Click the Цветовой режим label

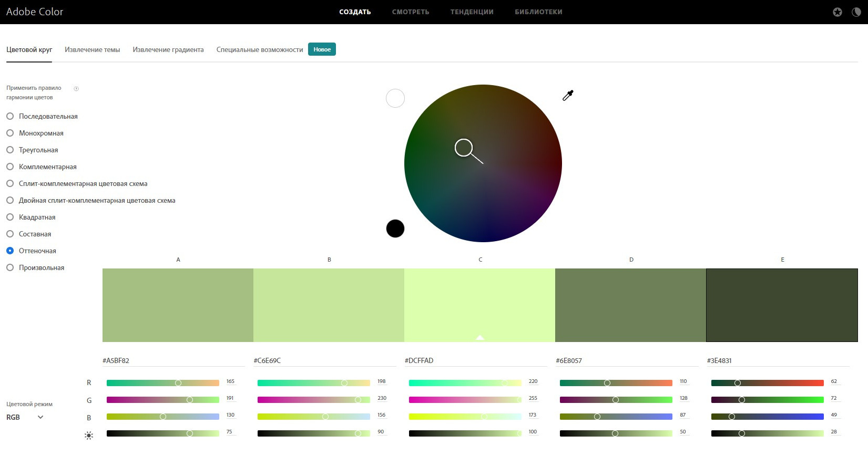coord(29,404)
